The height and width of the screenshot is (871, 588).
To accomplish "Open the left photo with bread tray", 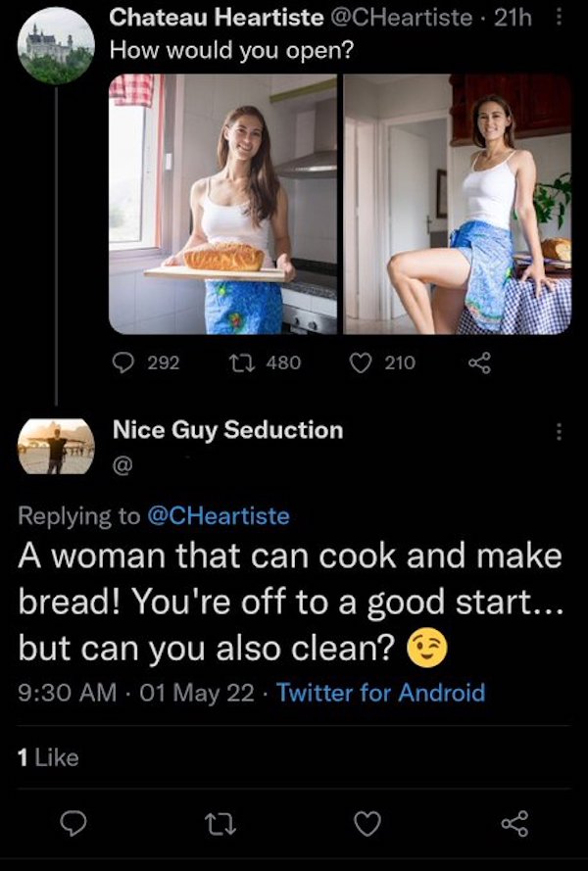I will [223, 205].
